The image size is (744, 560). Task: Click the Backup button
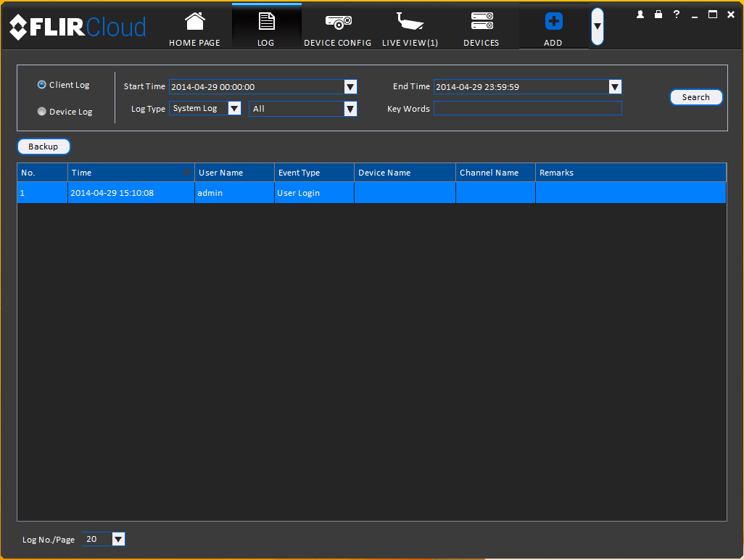coord(44,147)
